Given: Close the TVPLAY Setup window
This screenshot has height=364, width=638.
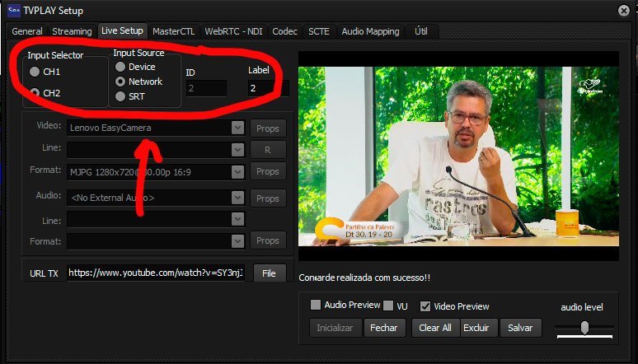Looking at the screenshot, I should point(623,11).
